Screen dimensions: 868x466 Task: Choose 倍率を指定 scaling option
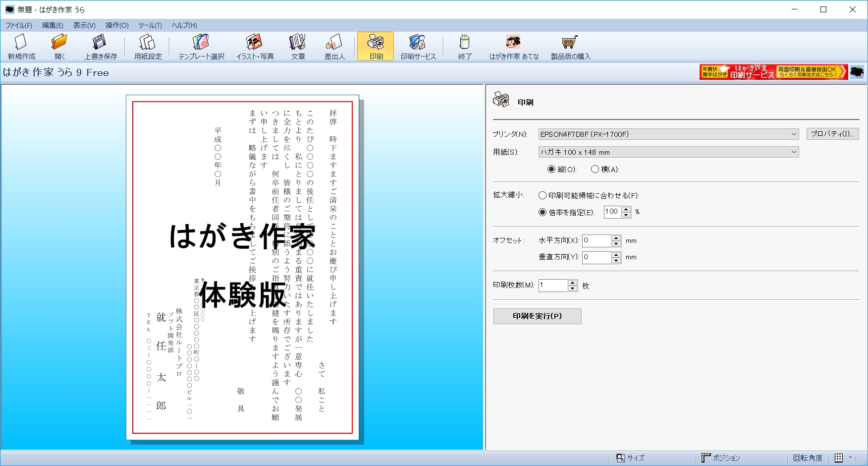(542, 212)
